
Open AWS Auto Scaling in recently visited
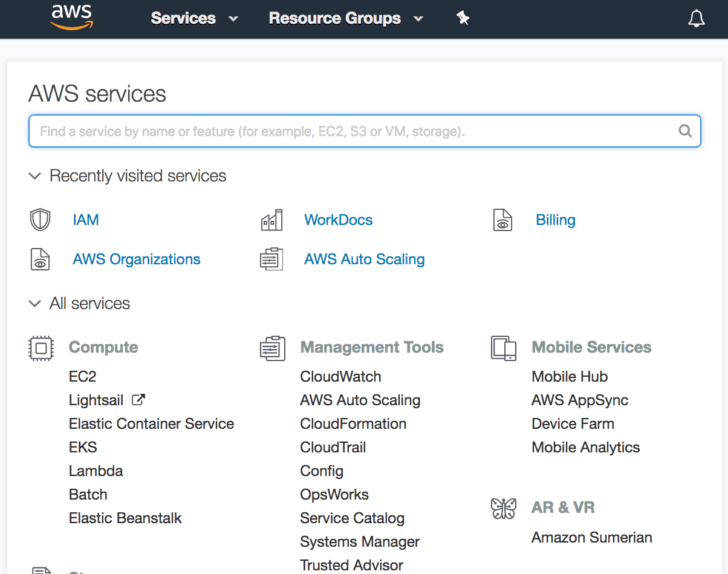pyautogui.click(x=365, y=259)
